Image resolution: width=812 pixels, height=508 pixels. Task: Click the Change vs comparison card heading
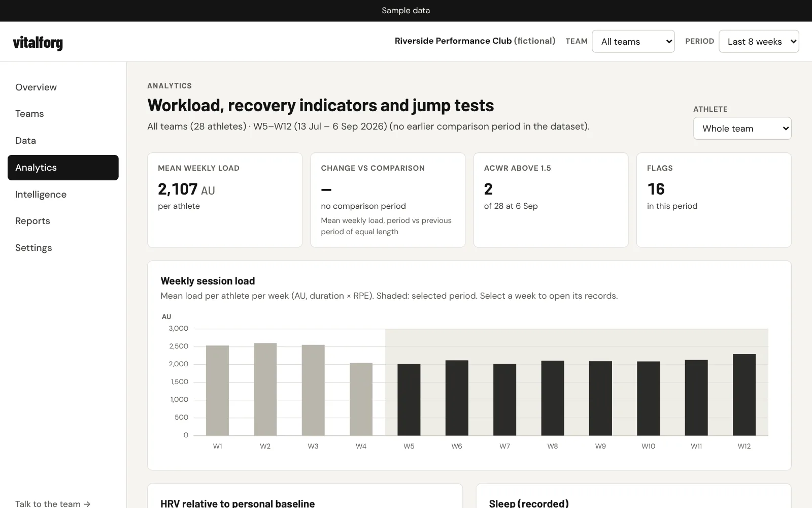pos(373,168)
